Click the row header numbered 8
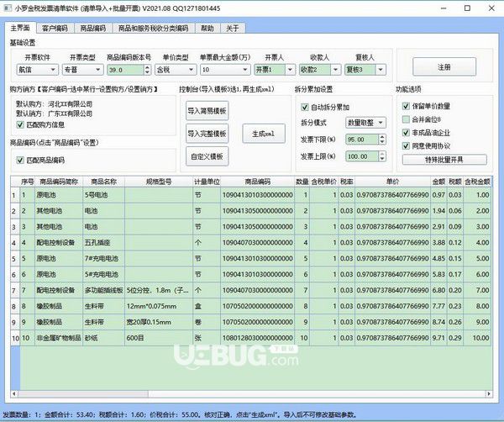The height and width of the screenshot is (422, 504). (x=15, y=306)
